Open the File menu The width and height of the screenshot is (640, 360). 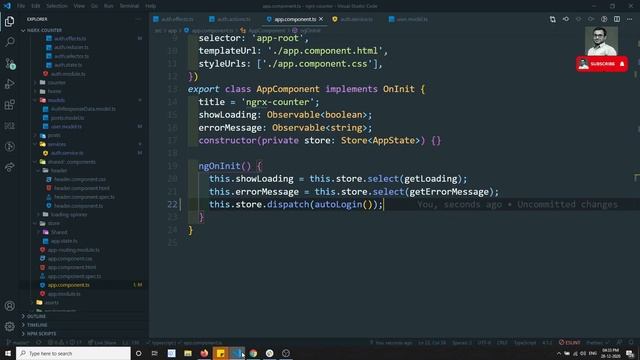click(x=21, y=6)
